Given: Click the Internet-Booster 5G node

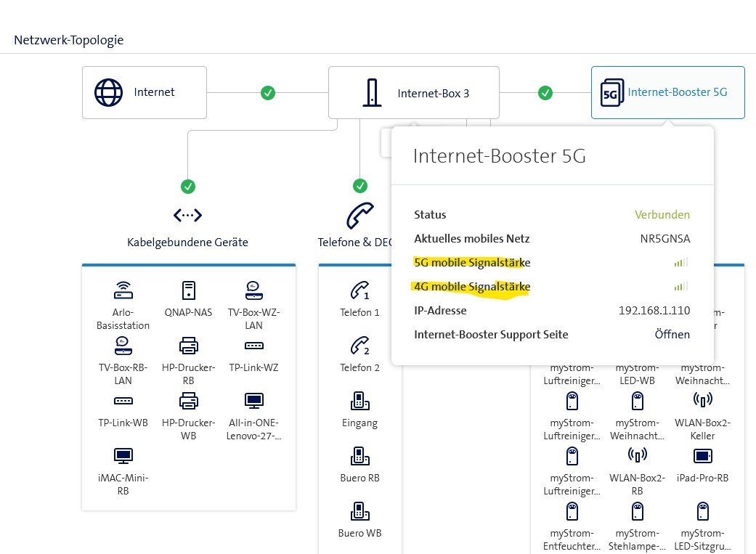Looking at the screenshot, I should [x=667, y=93].
